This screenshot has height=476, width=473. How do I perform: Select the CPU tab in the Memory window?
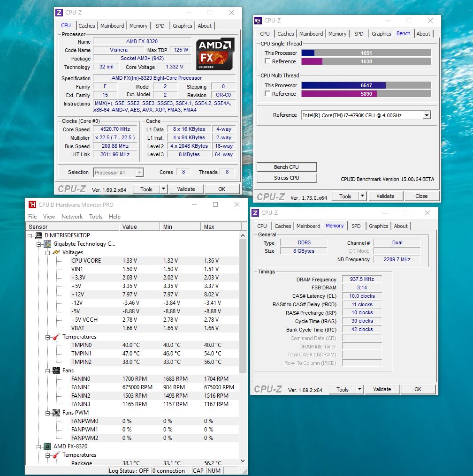(x=262, y=226)
